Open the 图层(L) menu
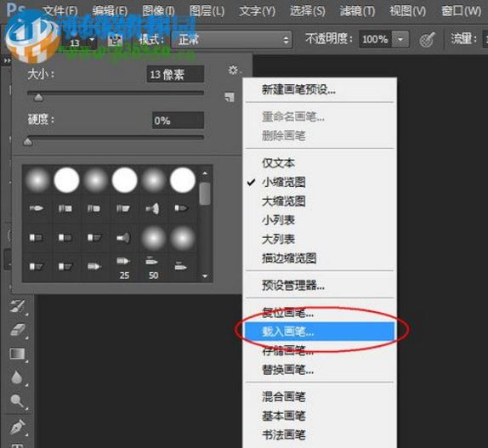The height and width of the screenshot is (448, 488). coord(207,12)
